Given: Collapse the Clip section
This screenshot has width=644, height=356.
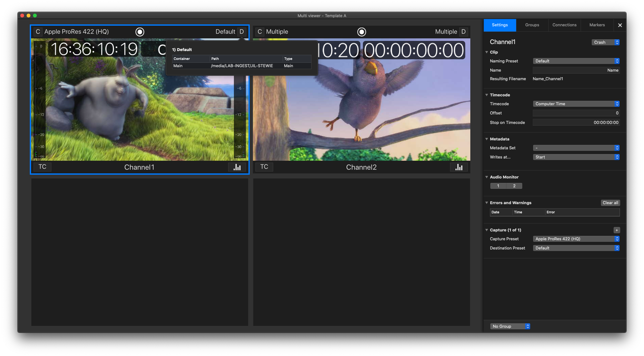Looking at the screenshot, I should 486,52.
